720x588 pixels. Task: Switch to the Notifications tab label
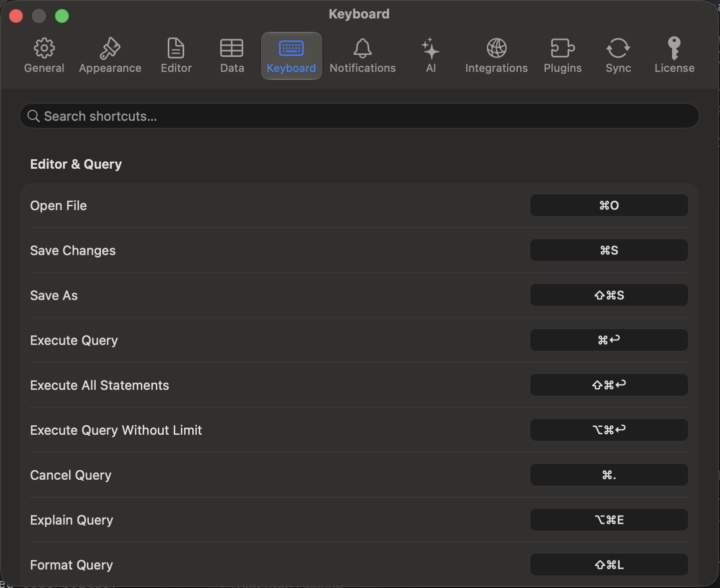tap(362, 68)
